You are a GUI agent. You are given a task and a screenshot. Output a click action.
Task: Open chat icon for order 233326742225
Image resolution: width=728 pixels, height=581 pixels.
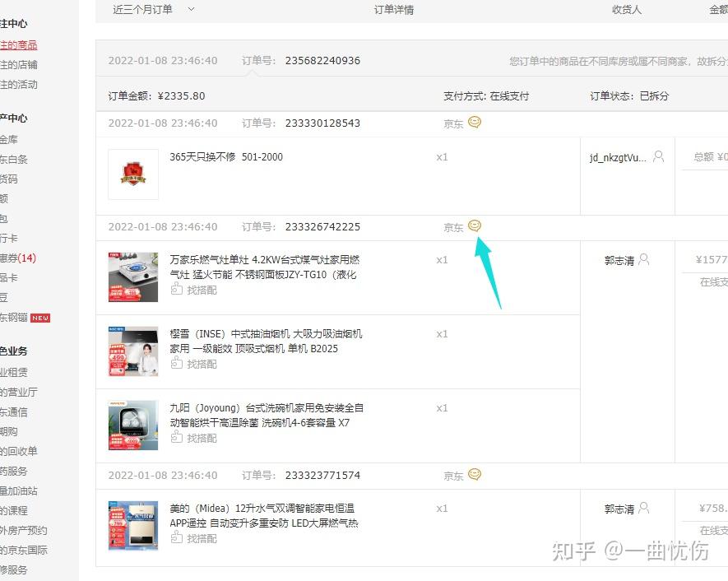click(474, 225)
